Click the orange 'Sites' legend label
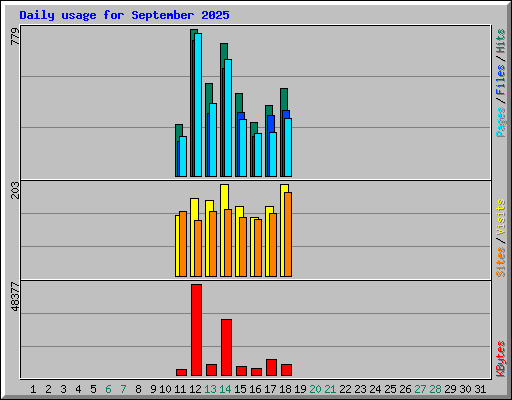 [x=501, y=262]
